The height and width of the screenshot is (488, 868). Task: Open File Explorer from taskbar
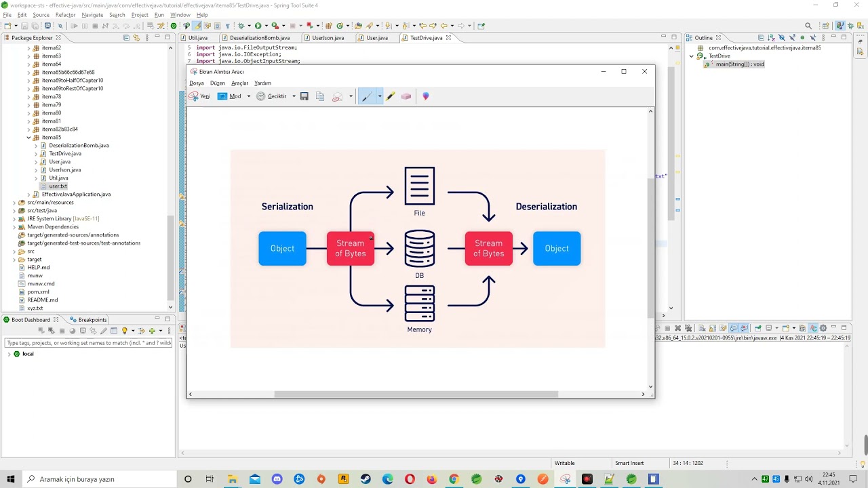point(232,479)
